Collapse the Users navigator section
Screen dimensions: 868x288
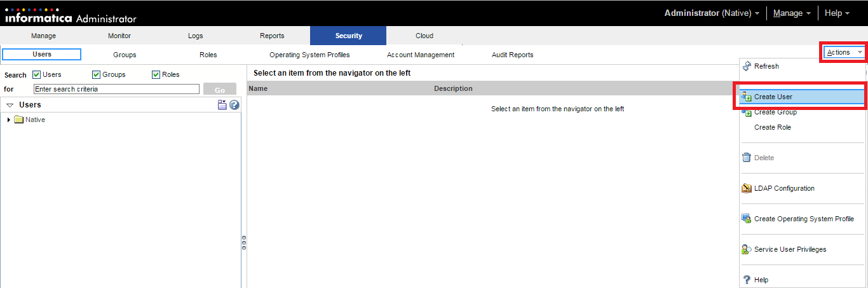10,105
